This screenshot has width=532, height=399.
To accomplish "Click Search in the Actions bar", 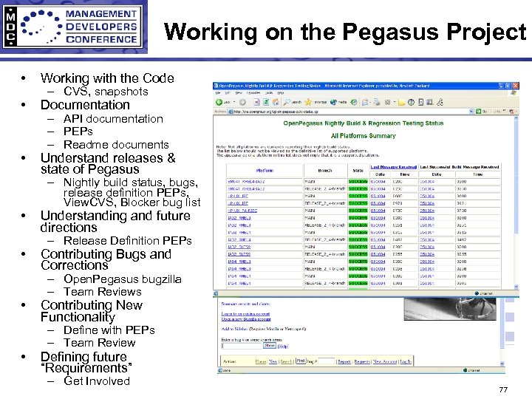I will coord(287,361).
